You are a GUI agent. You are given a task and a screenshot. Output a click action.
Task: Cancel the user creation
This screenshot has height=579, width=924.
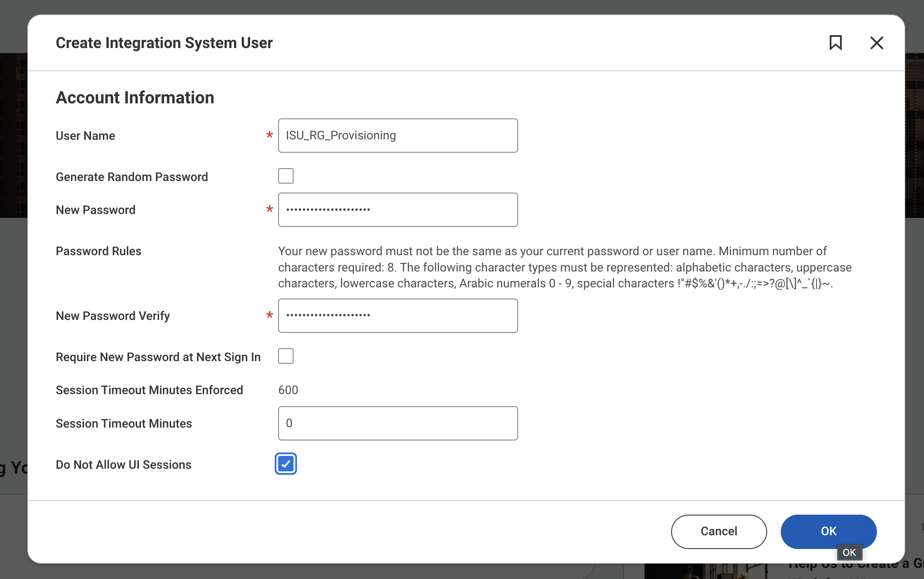click(719, 531)
